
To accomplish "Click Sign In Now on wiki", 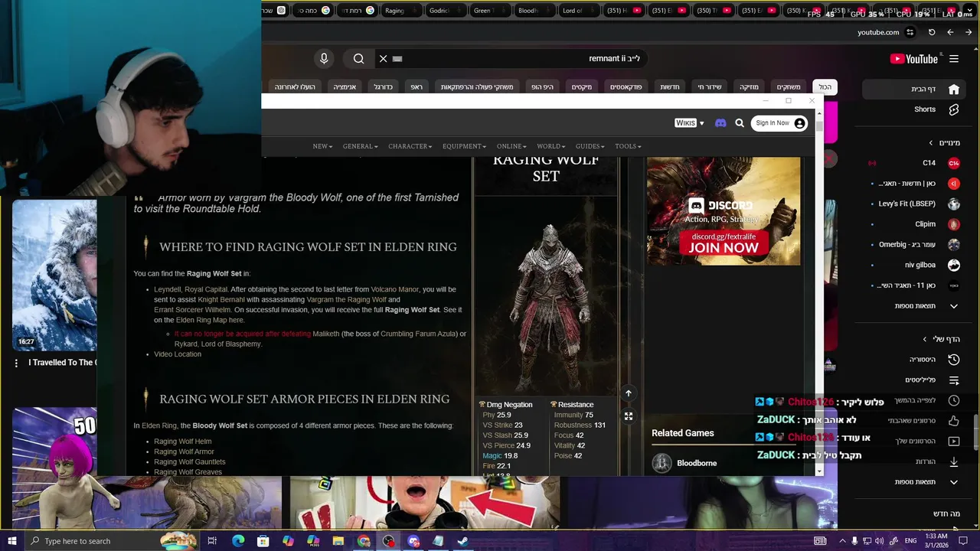I will click(x=779, y=123).
